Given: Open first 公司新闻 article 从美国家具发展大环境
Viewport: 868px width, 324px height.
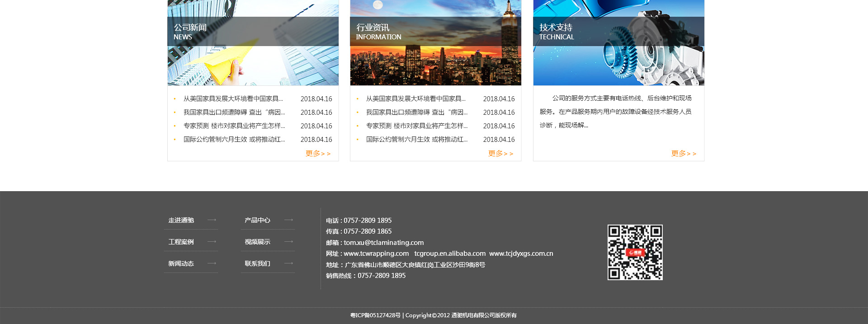Looking at the screenshot, I should click(233, 99).
